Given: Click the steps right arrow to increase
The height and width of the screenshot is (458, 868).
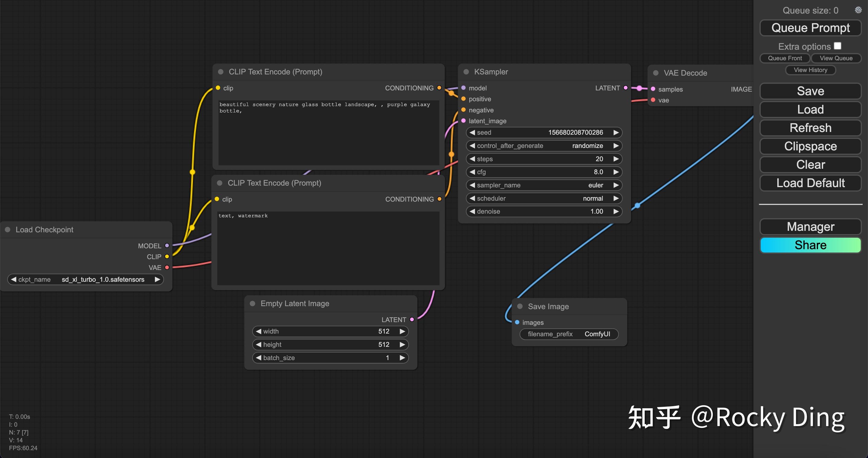Looking at the screenshot, I should (616, 159).
